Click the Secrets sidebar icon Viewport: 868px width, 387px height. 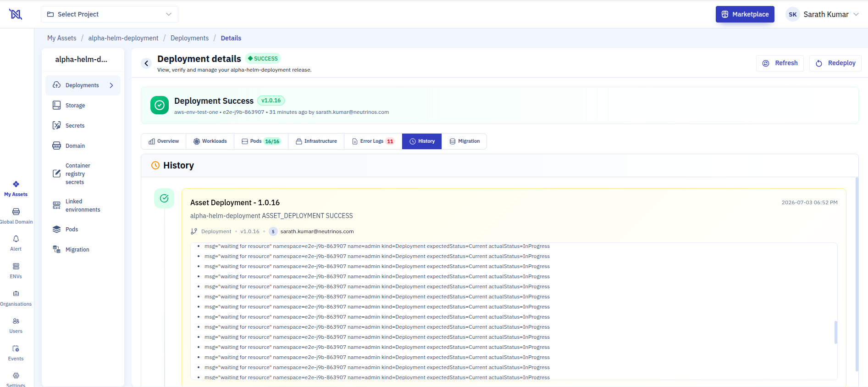coord(56,125)
